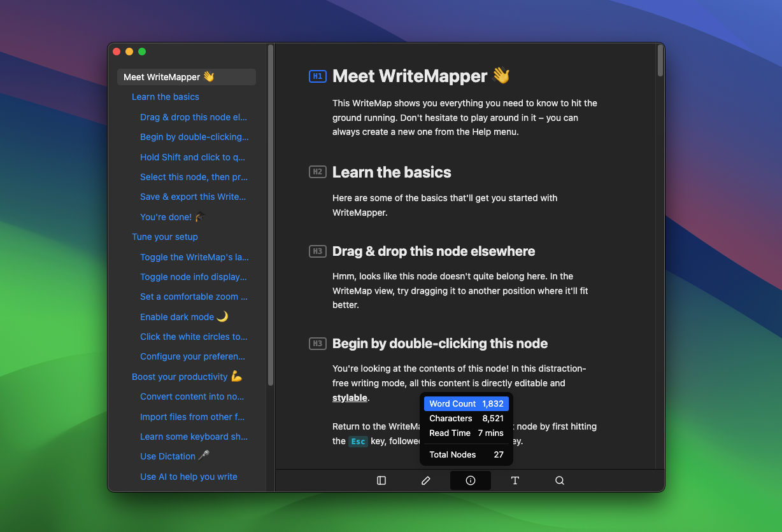Viewport: 782px width, 532px height.
Task: Click the Esc key label in text
Action: pos(358,442)
